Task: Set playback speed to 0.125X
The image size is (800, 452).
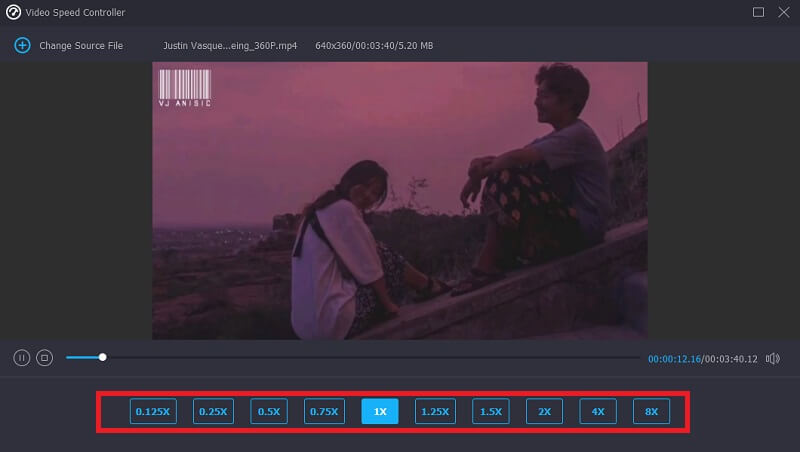Action: (153, 411)
